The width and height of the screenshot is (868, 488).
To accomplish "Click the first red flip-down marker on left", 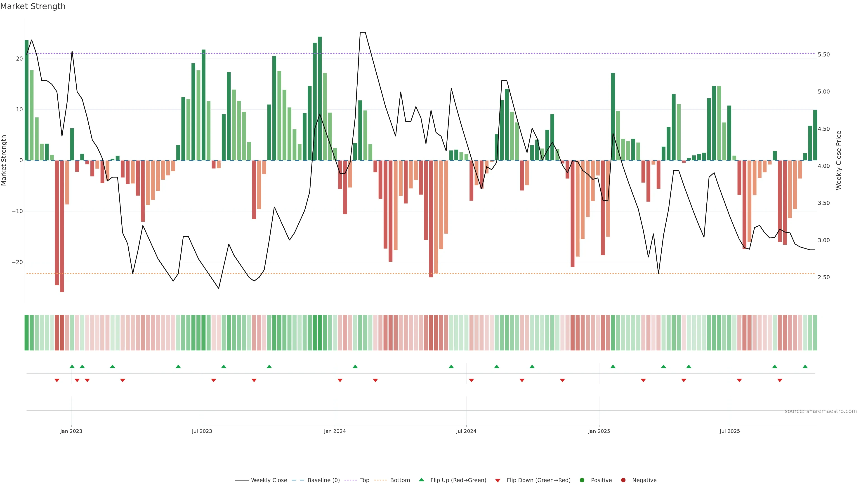I will tap(57, 380).
